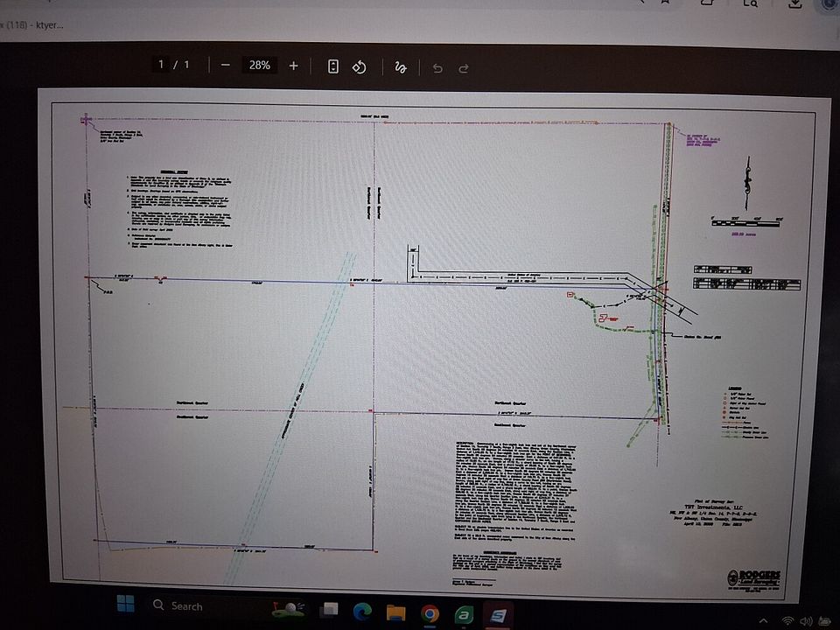Rotate the PDF page counterclockwise
The width and height of the screenshot is (840, 630).
[359, 66]
